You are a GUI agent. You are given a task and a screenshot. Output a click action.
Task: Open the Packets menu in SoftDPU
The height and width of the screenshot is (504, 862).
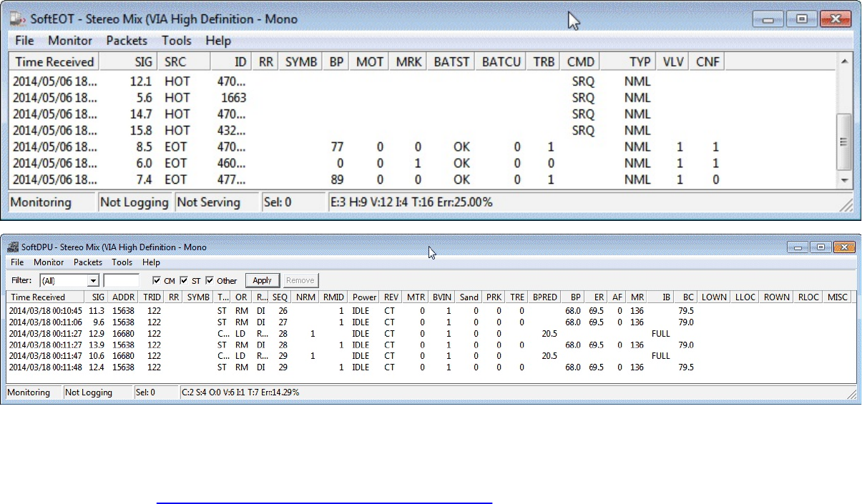(x=88, y=262)
